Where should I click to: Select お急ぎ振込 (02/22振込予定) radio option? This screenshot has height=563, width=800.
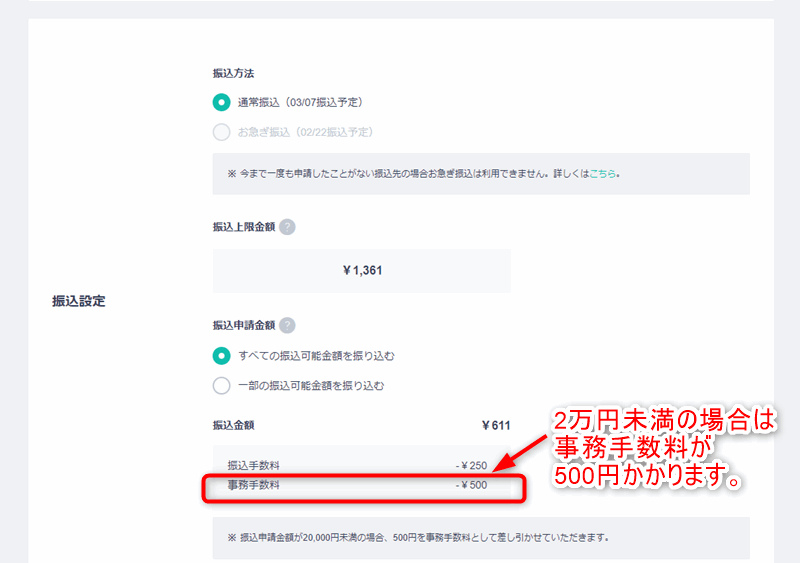[x=221, y=132]
